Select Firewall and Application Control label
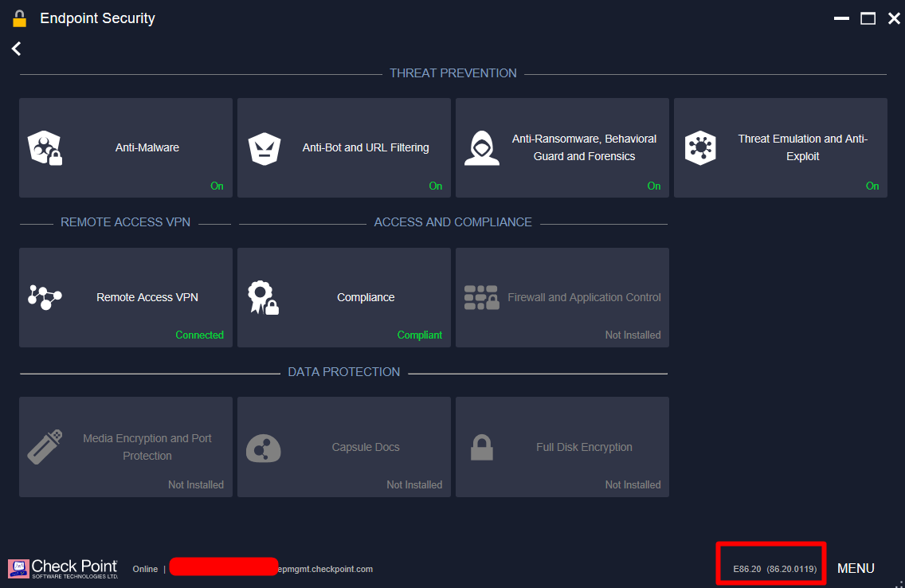905x588 pixels. tap(584, 297)
